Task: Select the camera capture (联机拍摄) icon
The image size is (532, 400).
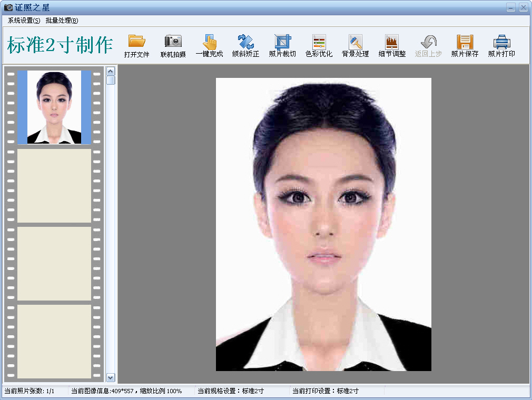Action: (173, 42)
